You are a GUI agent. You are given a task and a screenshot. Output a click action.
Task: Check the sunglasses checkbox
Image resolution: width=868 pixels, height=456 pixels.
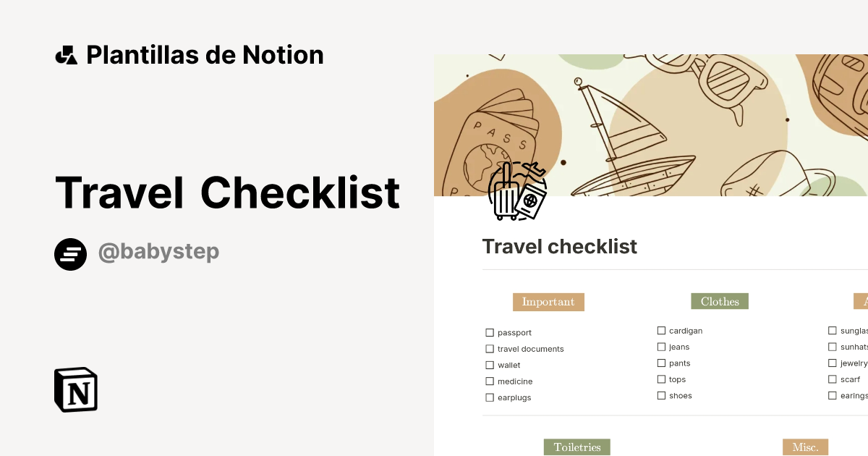point(833,330)
